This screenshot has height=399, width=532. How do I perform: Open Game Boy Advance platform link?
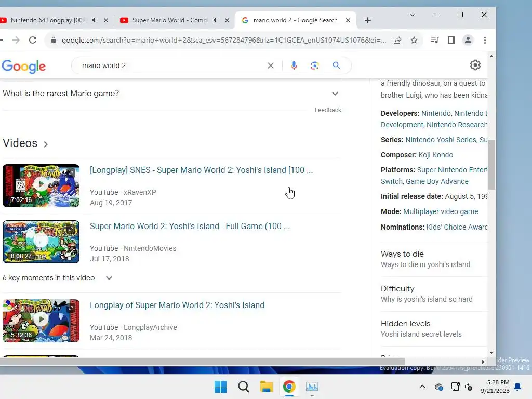tap(437, 181)
